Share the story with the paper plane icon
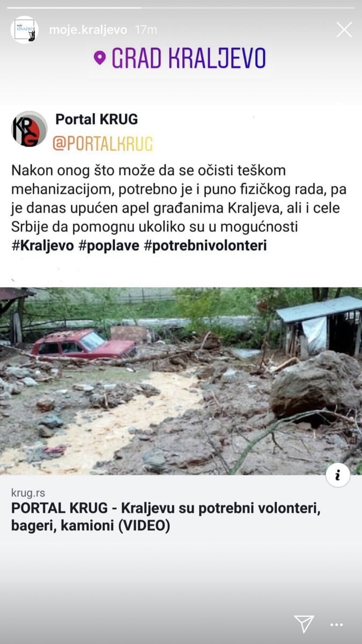Viewport: 362px width, 644px height. point(304,624)
